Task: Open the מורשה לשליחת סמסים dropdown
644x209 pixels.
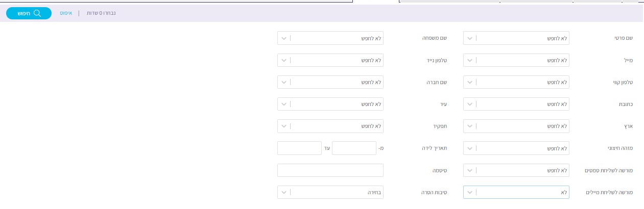Action: (516, 170)
